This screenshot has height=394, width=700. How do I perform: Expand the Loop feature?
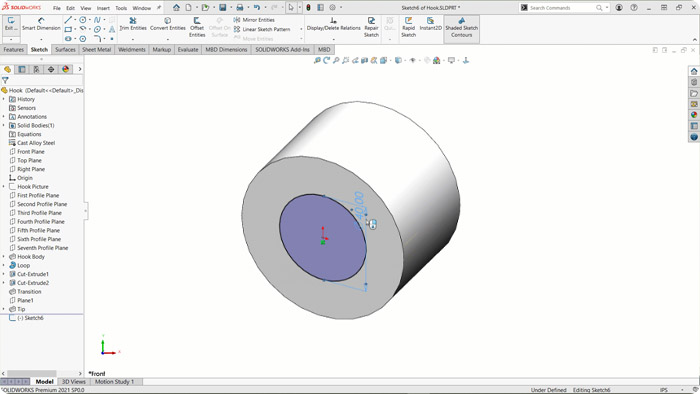click(4, 265)
